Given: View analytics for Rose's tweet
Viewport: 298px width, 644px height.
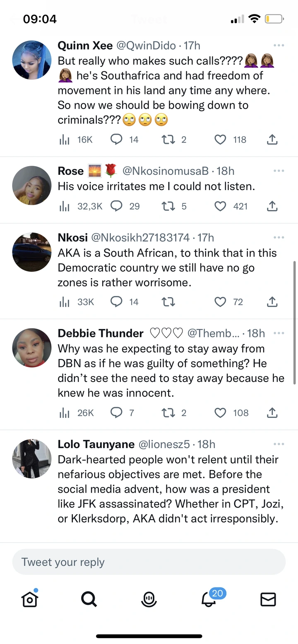Looking at the screenshot, I should pos(64,206).
